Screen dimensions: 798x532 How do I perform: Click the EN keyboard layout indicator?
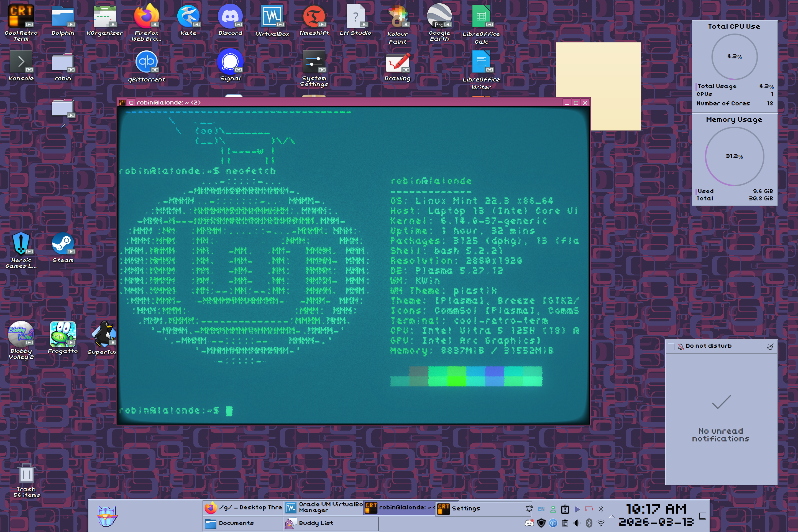tap(541, 509)
